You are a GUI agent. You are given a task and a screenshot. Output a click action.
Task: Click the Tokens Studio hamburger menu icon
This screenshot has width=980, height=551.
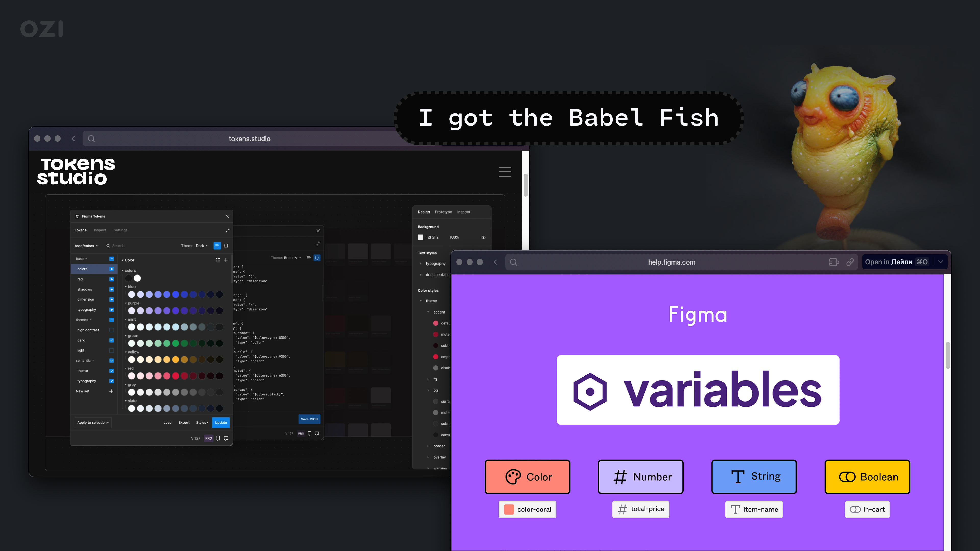point(506,172)
